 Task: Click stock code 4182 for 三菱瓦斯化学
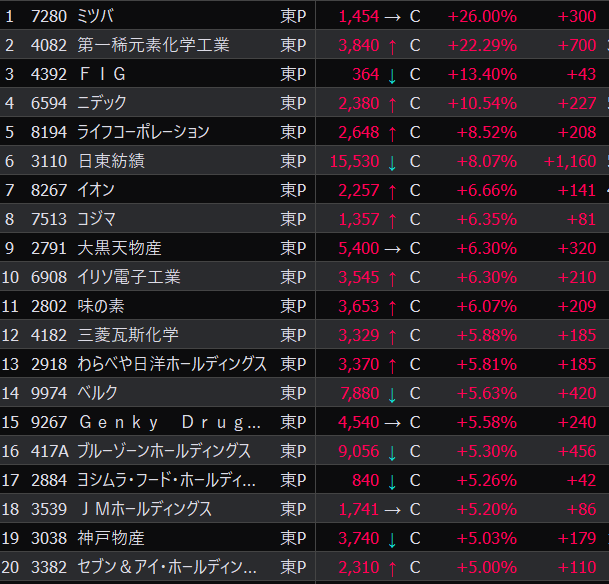tap(49, 335)
